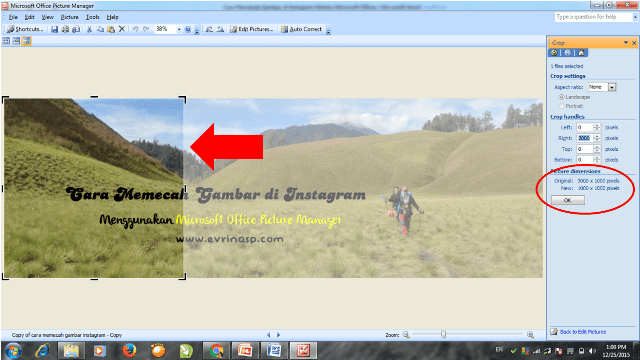The image size is (640, 360).
Task: Click the top edge crop handle
Action: point(94,97)
